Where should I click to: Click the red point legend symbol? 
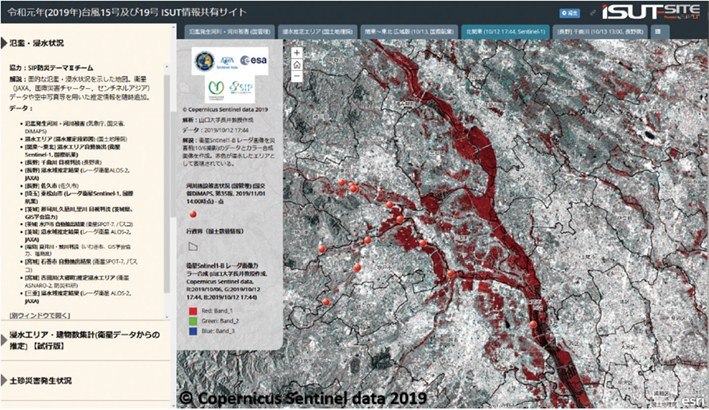point(193,214)
